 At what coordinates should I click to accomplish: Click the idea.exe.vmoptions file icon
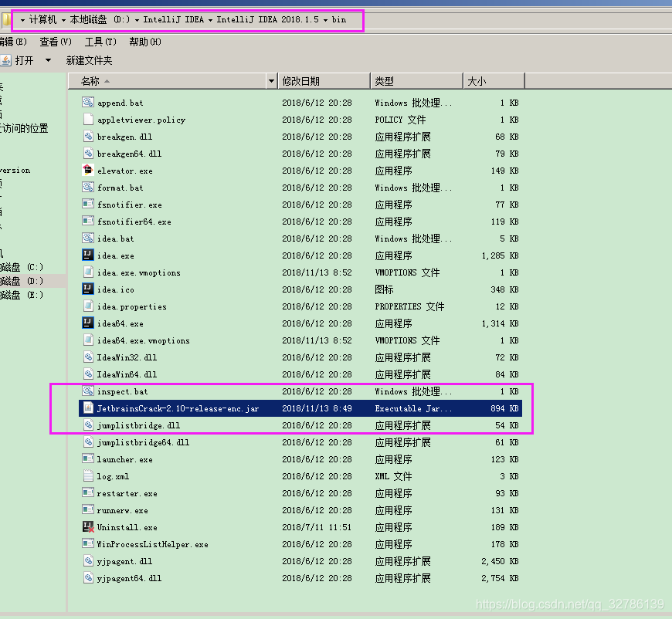pyautogui.click(x=88, y=272)
